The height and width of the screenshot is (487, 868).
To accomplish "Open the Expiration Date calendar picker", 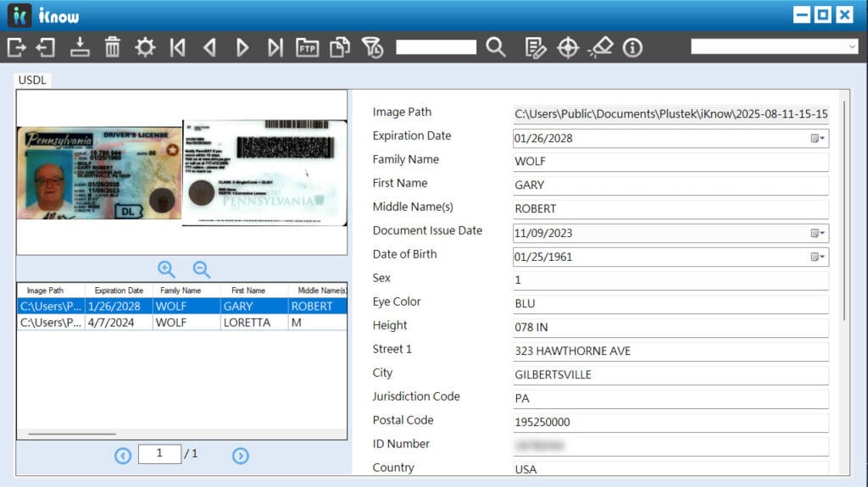I will pyautogui.click(x=818, y=138).
